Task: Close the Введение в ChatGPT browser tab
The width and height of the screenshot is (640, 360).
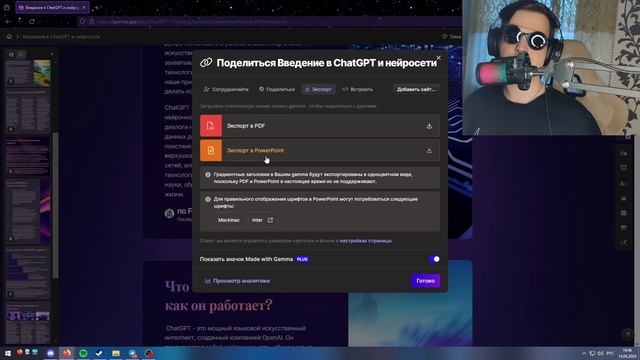Action: [84, 7]
